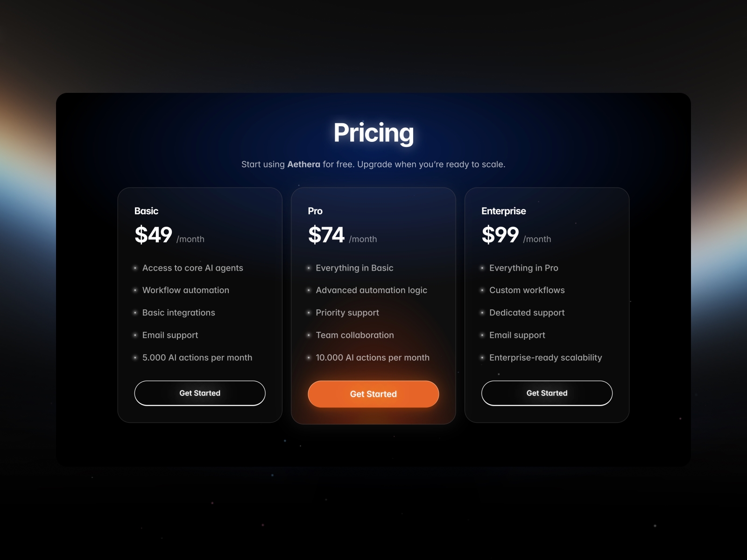Click the $99 price
Screen dimensions: 747x560
pyautogui.click(x=500, y=235)
